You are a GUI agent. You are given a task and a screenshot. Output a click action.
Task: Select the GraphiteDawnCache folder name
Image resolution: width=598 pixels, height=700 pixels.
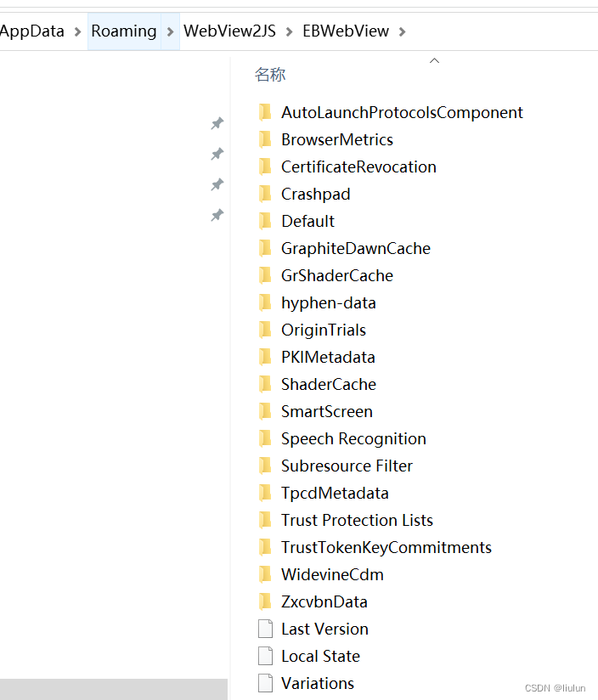pyautogui.click(x=356, y=249)
